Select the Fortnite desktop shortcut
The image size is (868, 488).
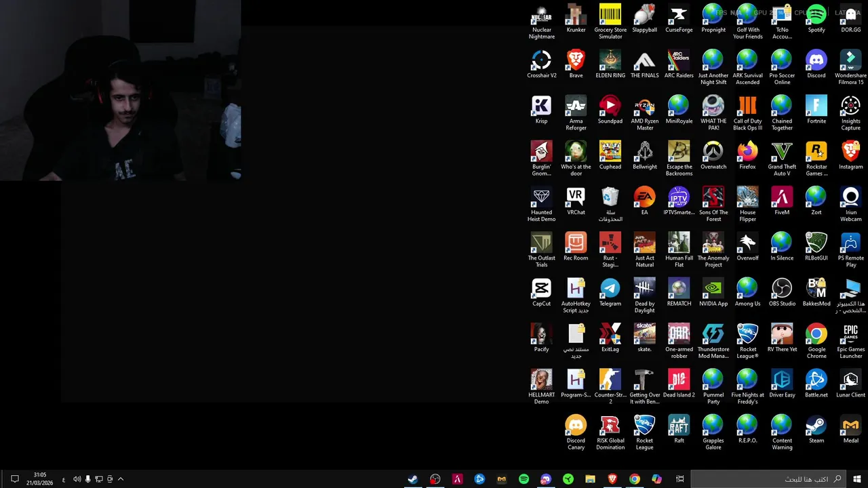tap(816, 109)
